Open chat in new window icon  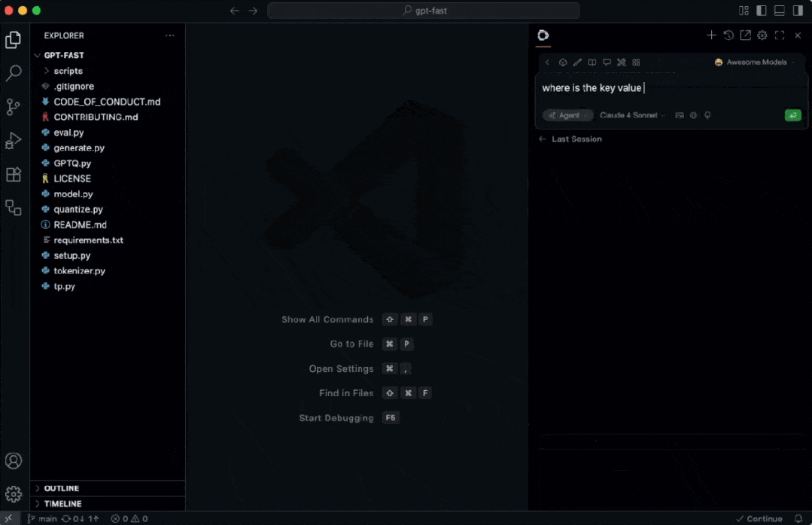(x=745, y=35)
